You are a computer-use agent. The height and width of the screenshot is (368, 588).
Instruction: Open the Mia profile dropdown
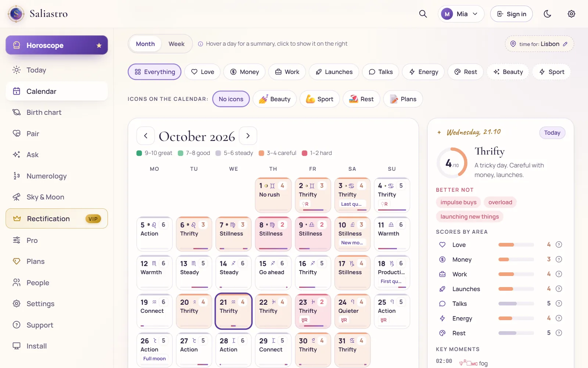point(461,14)
